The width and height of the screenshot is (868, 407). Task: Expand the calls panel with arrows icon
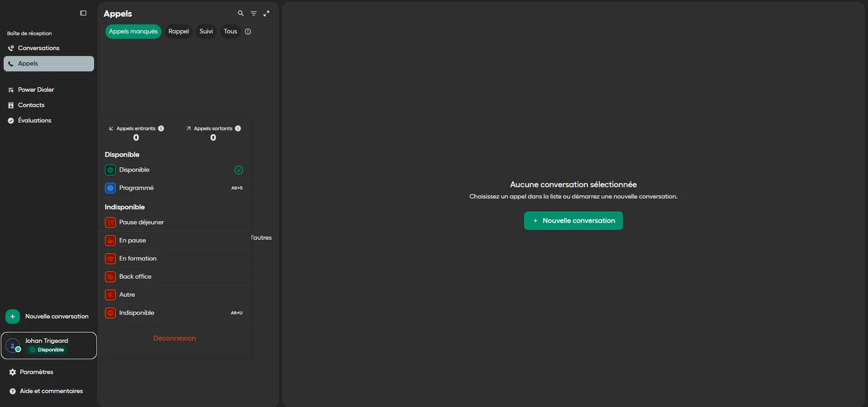coord(266,14)
